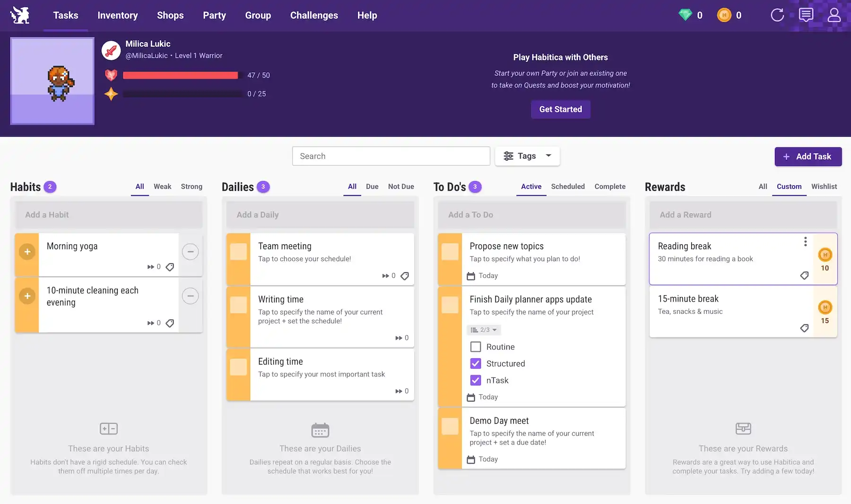
Task: Show All rewards
Action: [763, 187]
